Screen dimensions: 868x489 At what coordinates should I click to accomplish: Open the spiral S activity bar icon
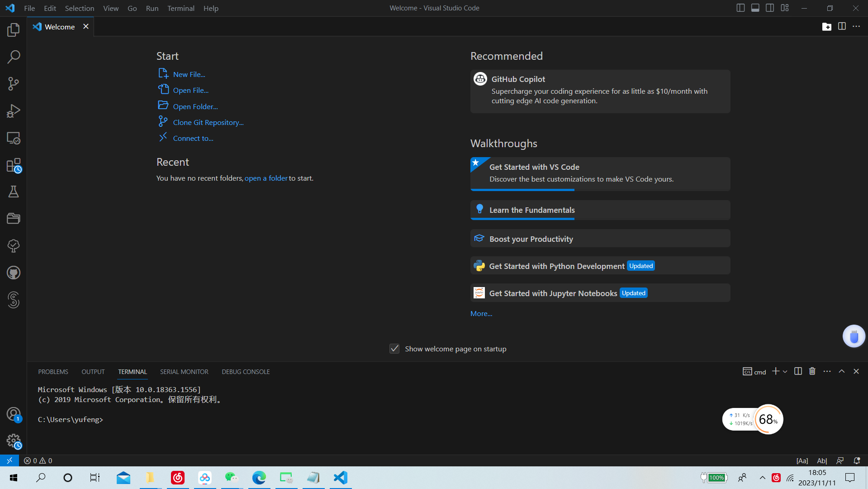(x=14, y=300)
